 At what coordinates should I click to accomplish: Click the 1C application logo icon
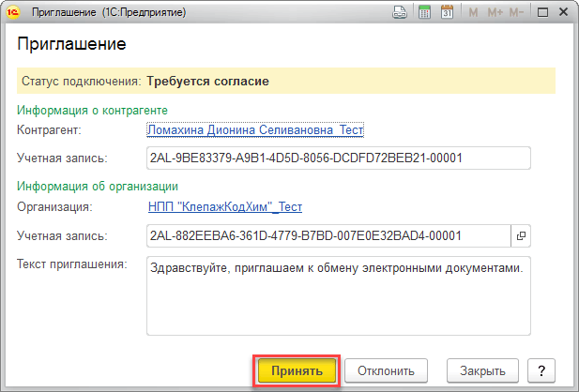click(13, 12)
